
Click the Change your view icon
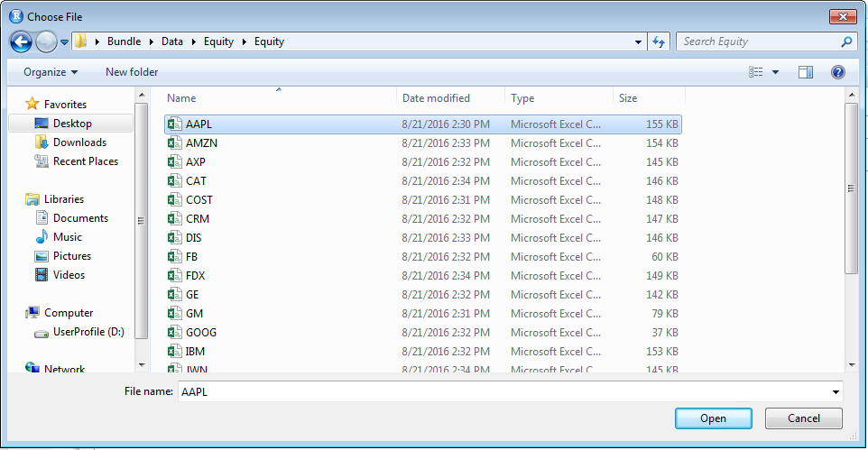click(755, 72)
